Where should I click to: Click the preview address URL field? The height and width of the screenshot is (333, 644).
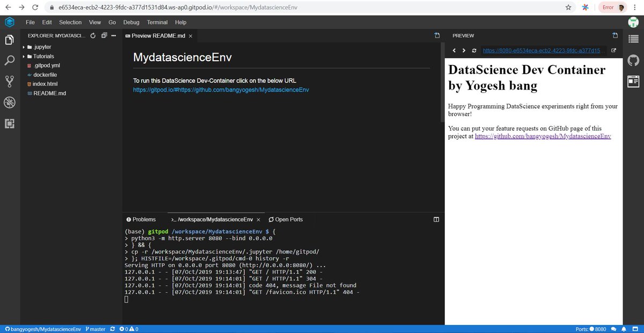pyautogui.click(x=544, y=50)
